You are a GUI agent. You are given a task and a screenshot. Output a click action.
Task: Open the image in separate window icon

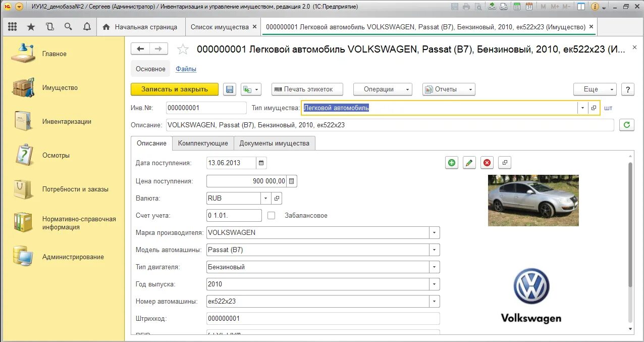505,163
